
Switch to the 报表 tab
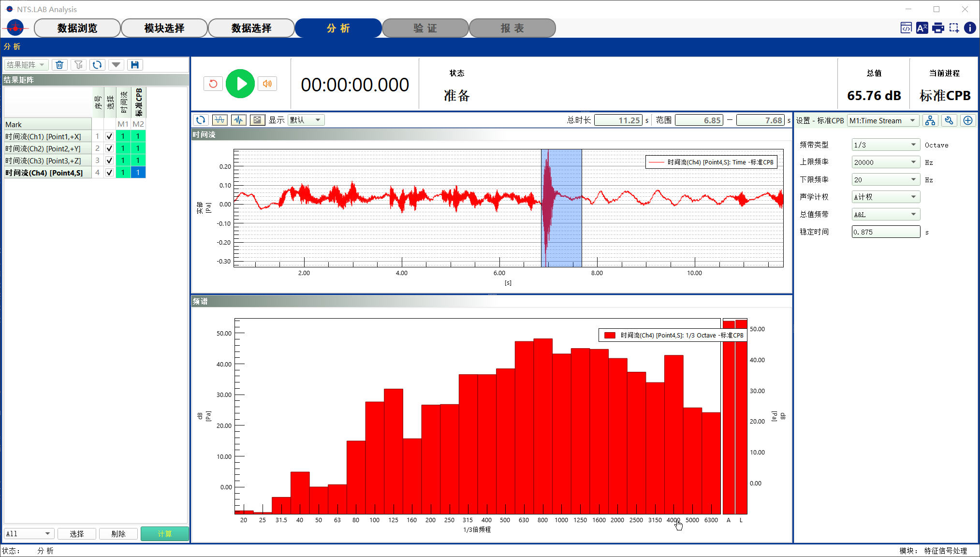pyautogui.click(x=512, y=28)
